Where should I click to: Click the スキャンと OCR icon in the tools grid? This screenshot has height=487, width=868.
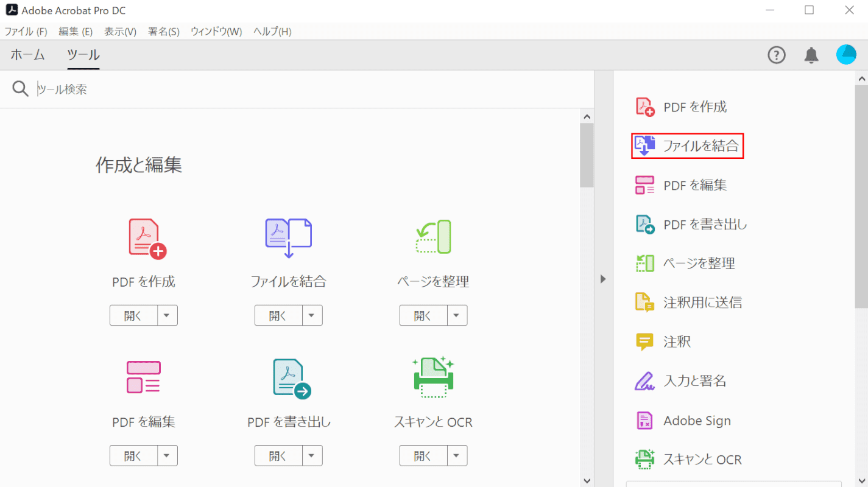point(433,377)
